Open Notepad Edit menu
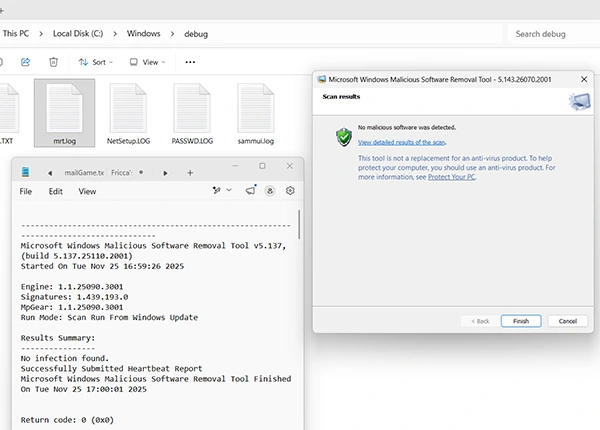The width and height of the screenshot is (600, 430). click(55, 191)
